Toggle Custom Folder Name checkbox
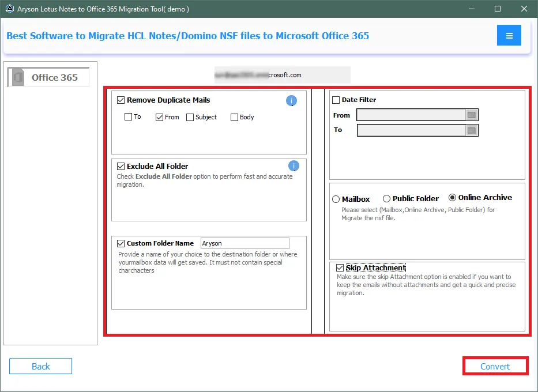Viewport: 538px width, 392px height. [121, 243]
